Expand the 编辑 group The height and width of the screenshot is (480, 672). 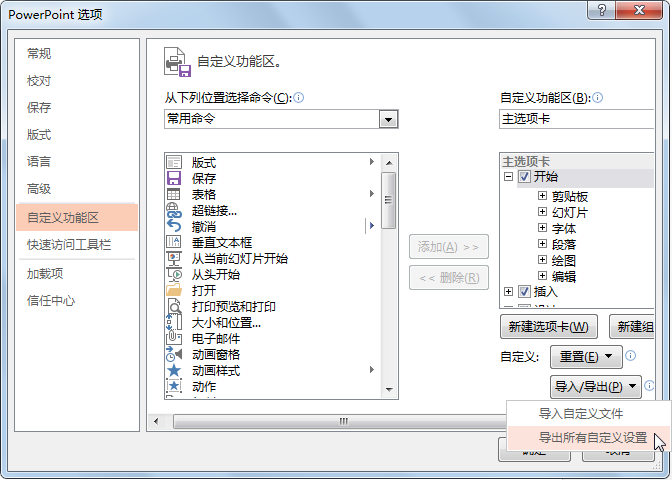542,276
